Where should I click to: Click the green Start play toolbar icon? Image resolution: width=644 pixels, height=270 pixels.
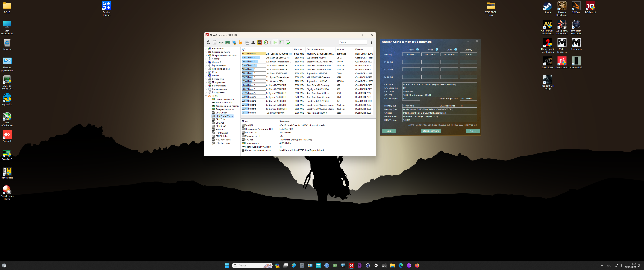275,42
